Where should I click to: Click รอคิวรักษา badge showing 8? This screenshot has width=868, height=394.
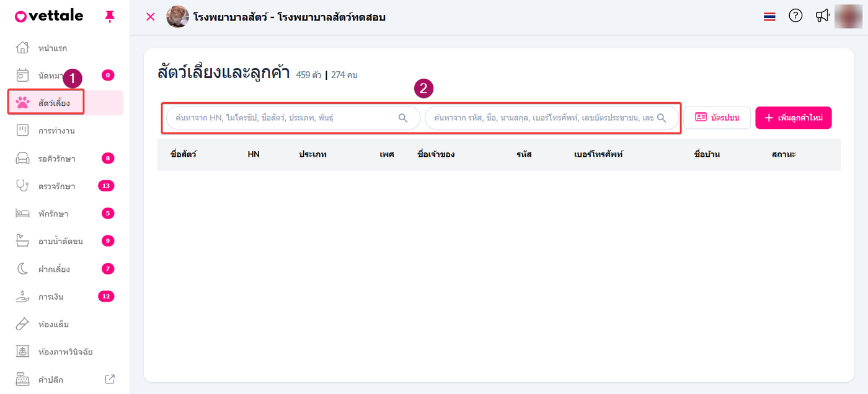pos(108,159)
